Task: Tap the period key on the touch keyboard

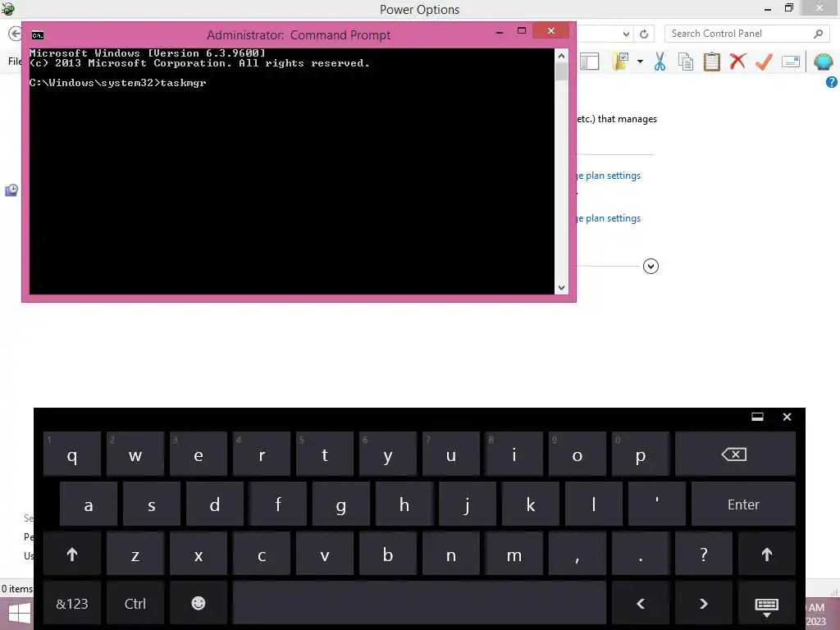Action: pos(640,554)
